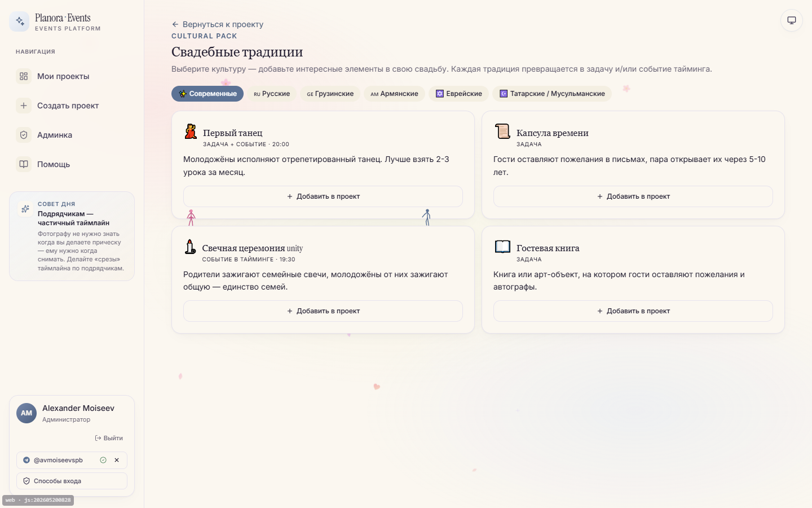
Task: Open Мои проекты from the sidebar
Action: pos(72,76)
